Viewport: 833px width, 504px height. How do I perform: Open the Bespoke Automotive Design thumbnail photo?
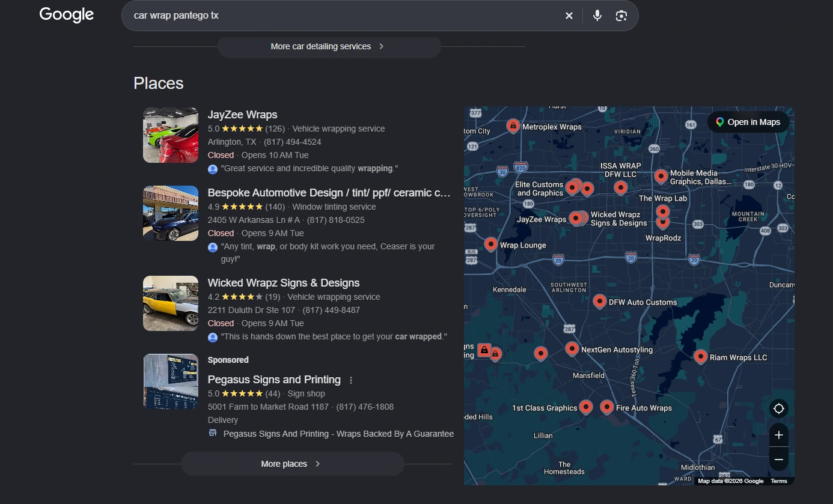coord(171,213)
